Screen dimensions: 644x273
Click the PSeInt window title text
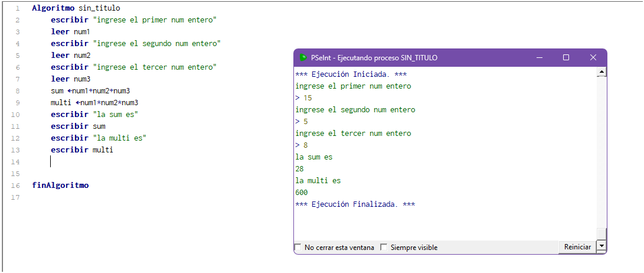point(374,58)
